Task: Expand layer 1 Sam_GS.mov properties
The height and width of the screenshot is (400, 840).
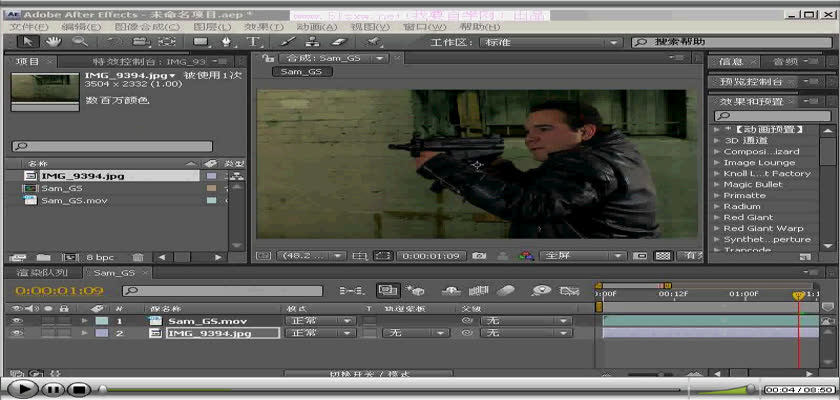Action: click(85, 321)
